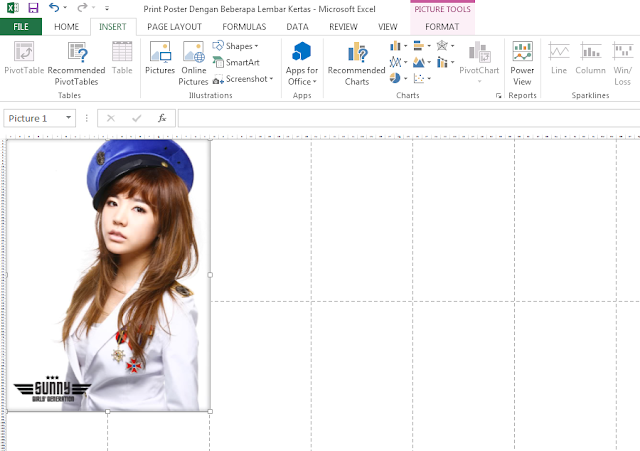Click the PivotChart button
Screen dimensions: 640x451
click(479, 58)
